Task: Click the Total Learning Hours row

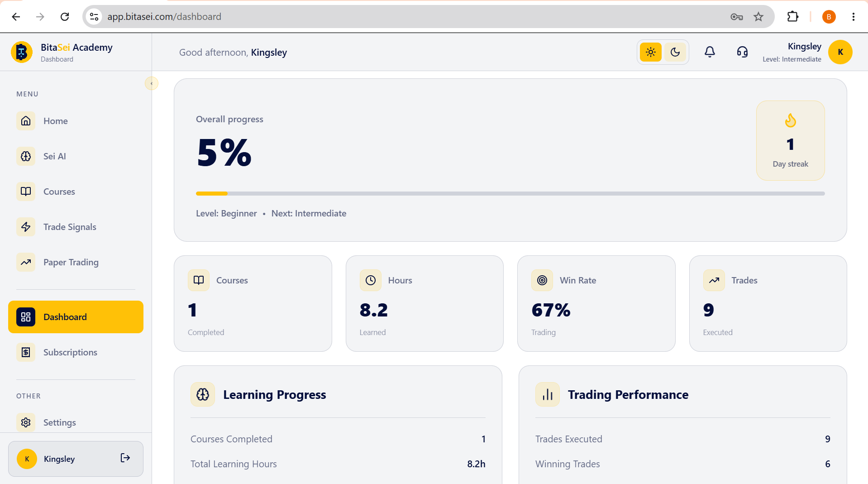Action: (x=338, y=464)
